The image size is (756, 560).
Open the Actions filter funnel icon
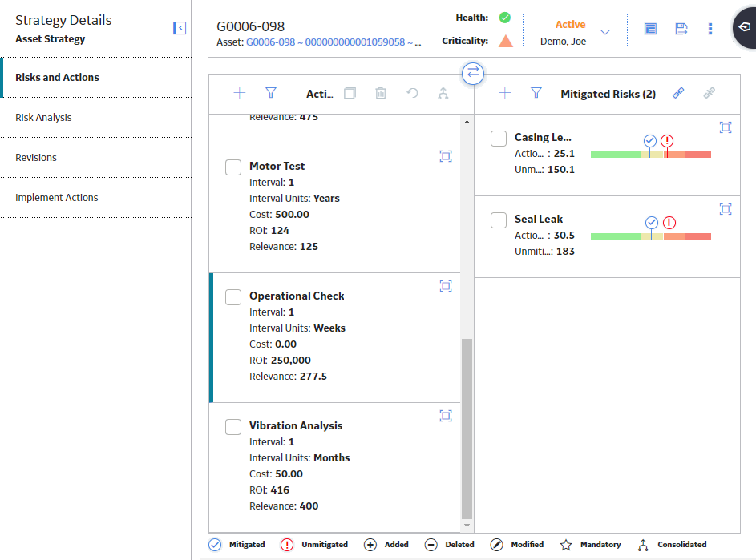(271, 93)
